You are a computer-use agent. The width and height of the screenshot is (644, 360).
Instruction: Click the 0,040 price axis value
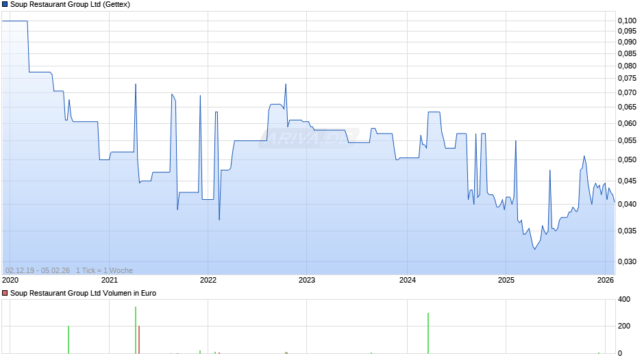tap(627, 204)
